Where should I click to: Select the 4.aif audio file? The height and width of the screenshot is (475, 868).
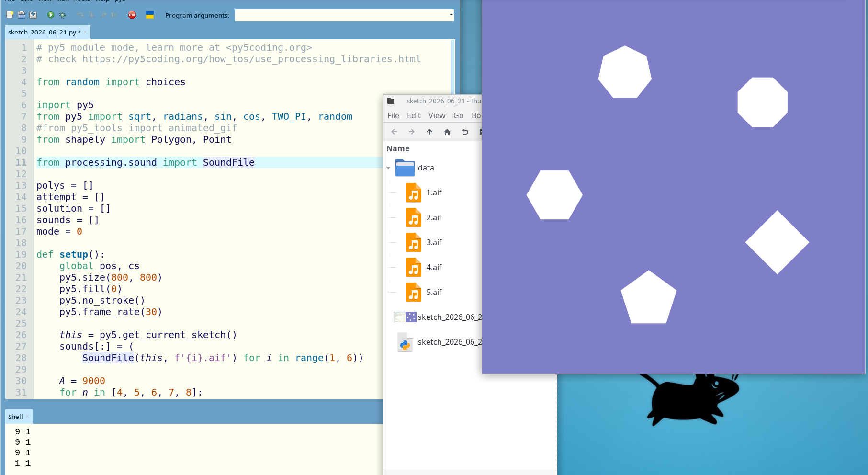pos(414,267)
